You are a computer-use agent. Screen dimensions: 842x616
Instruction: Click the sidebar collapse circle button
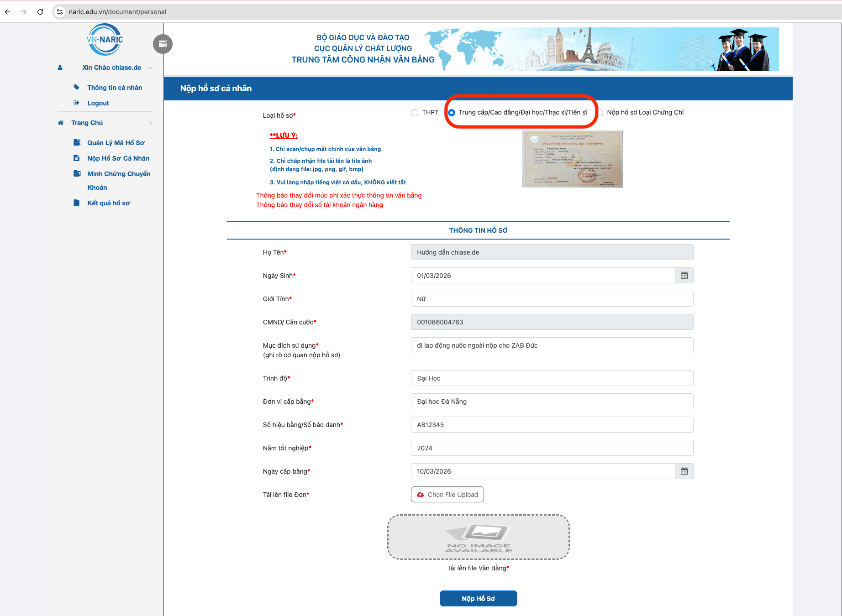(x=163, y=44)
